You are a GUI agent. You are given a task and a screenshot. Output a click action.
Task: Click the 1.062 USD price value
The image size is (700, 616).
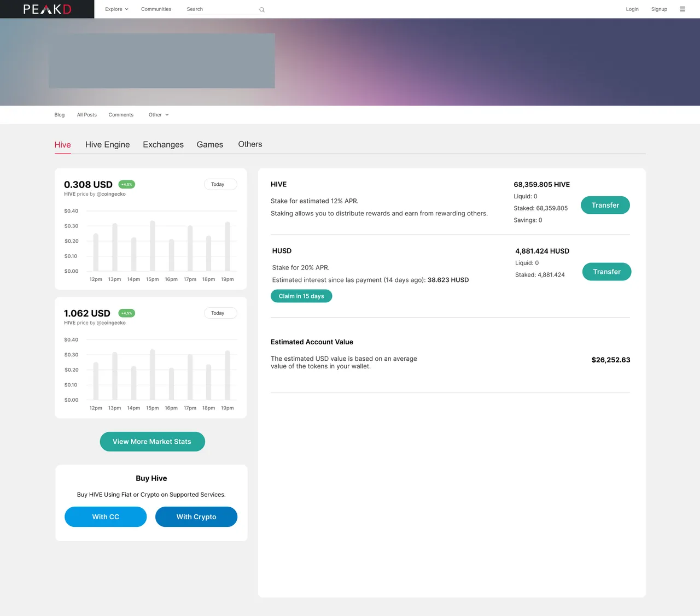(x=87, y=313)
